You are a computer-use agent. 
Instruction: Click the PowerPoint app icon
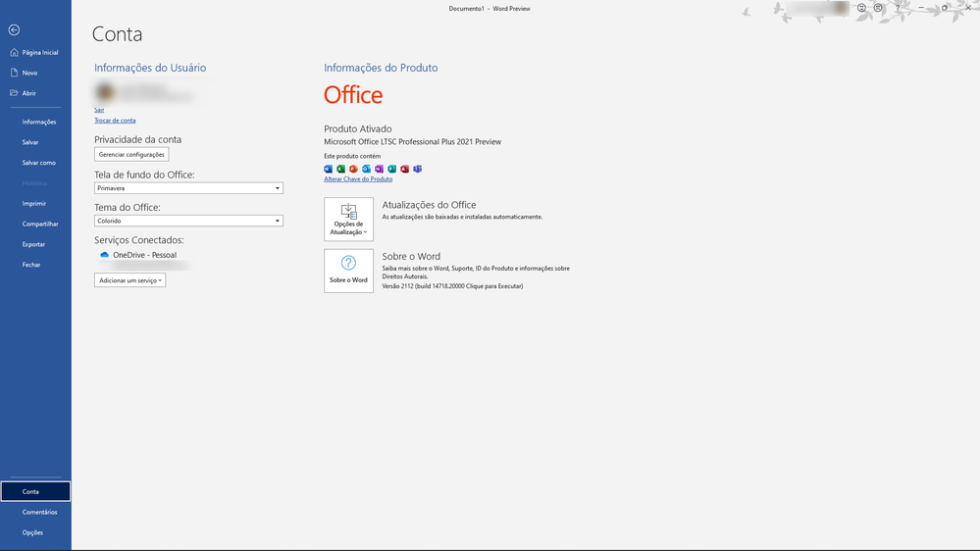[x=354, y=169]
